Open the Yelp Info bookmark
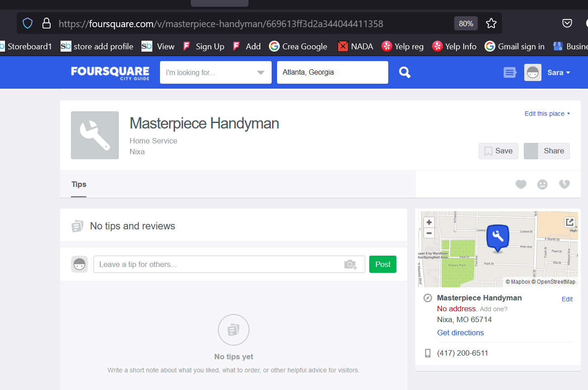 coord(454,46)
